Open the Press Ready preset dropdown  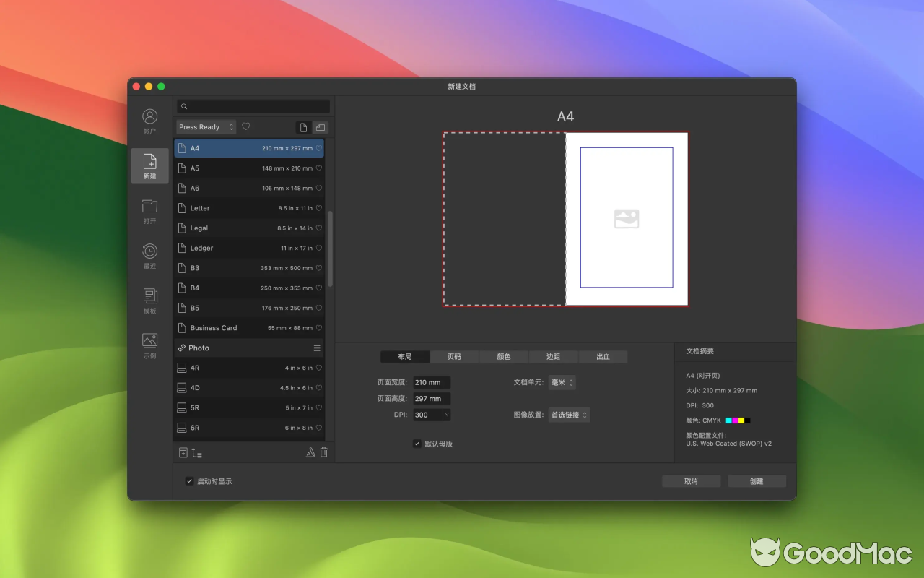[x=206, y=126]
